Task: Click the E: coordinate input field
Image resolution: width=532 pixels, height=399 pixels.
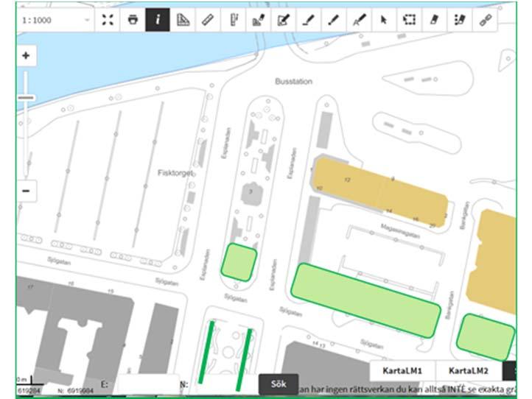Action: tap(147, 384)
